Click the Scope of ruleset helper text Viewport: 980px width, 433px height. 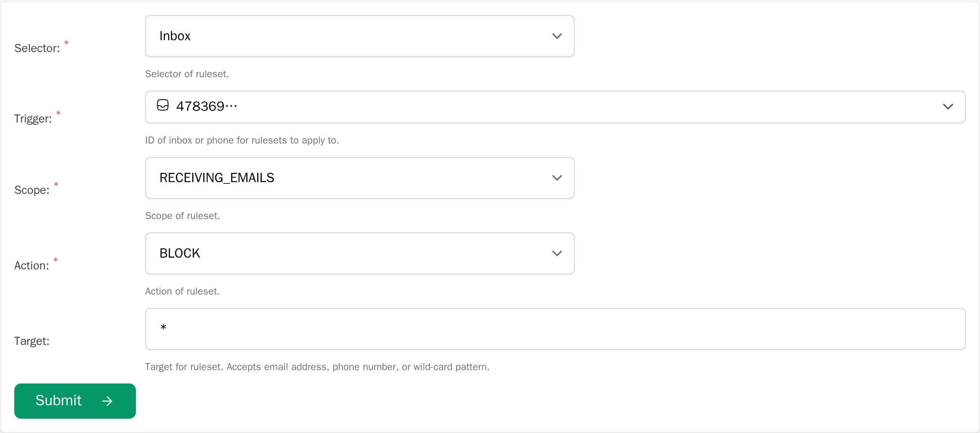tap(182, 216)
